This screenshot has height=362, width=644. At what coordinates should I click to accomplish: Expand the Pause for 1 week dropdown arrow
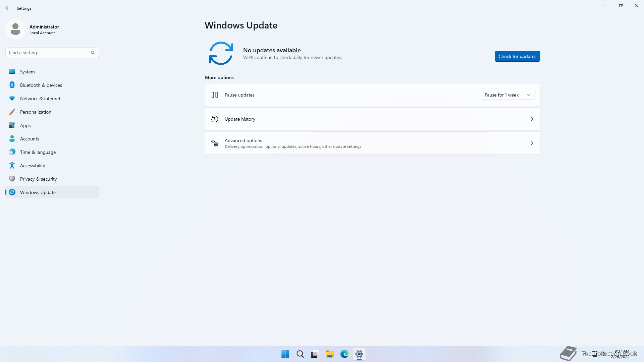point(529,95)
